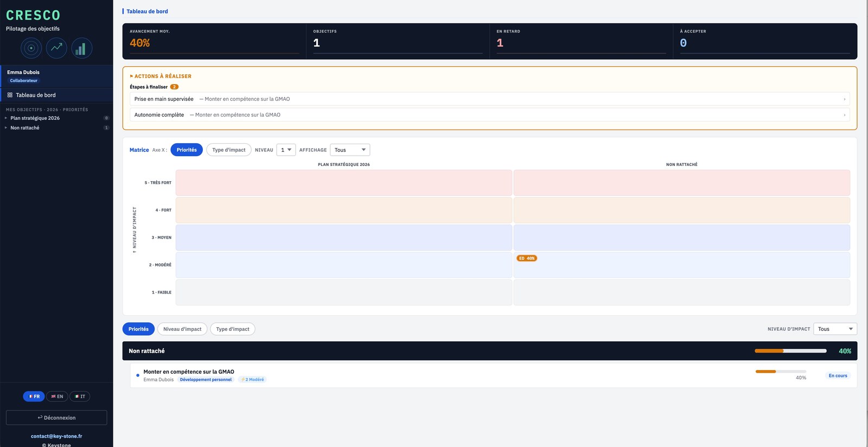Click the ED 40% badge in the matrix
The height and width of the screenshot is (447, 868).
tap(527, 258)
